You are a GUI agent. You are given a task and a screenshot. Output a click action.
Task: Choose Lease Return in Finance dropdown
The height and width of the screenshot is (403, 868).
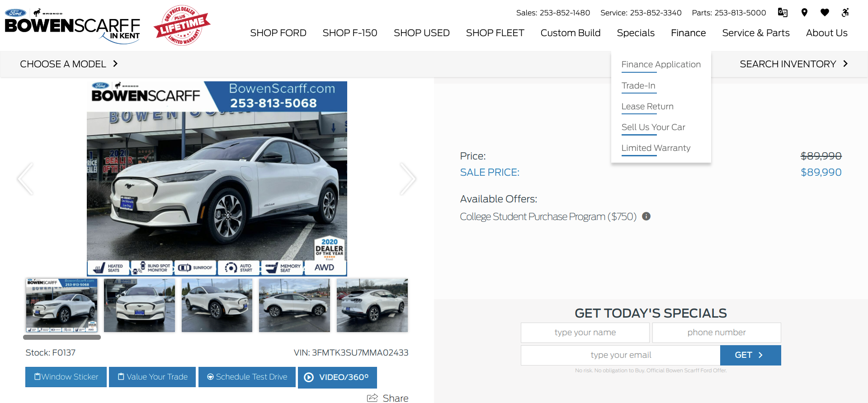(647, 107)
